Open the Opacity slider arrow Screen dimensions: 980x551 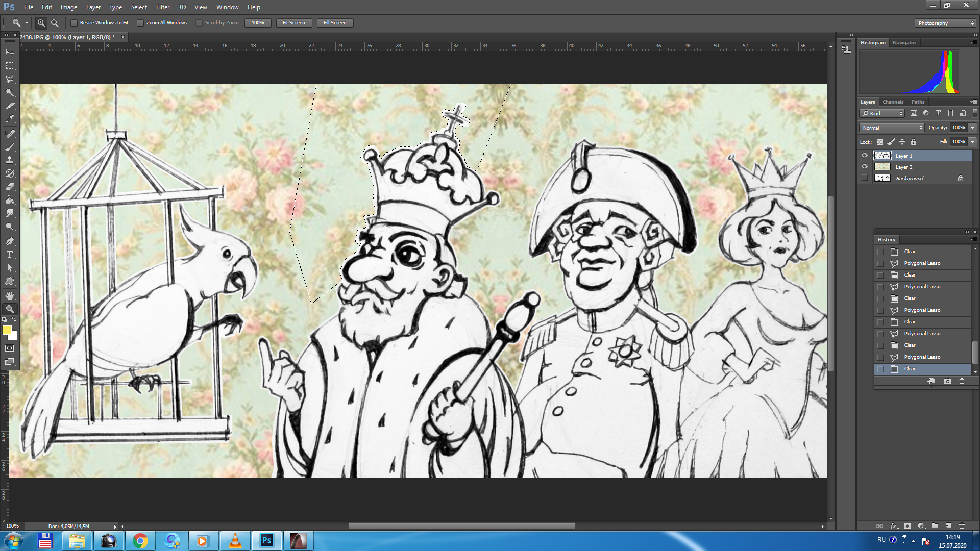(x=973, y=128)
